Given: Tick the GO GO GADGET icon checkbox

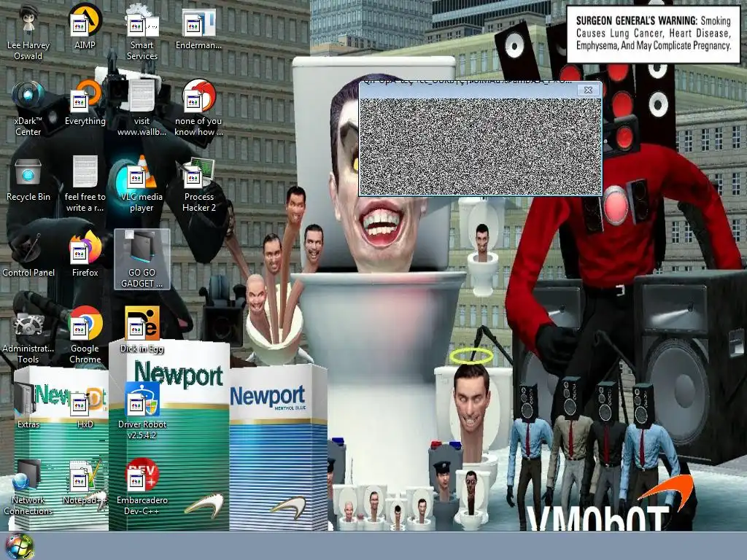Looking at the screenshot, I should coord(129,234).
